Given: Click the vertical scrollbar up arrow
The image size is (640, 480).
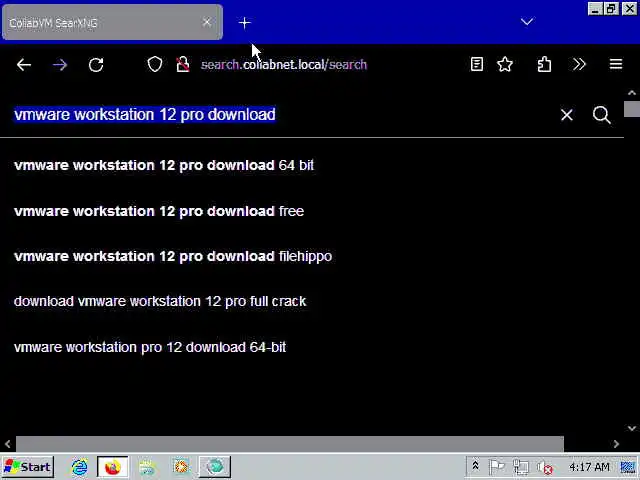Looking at the screenshot, I should (632, 93).
